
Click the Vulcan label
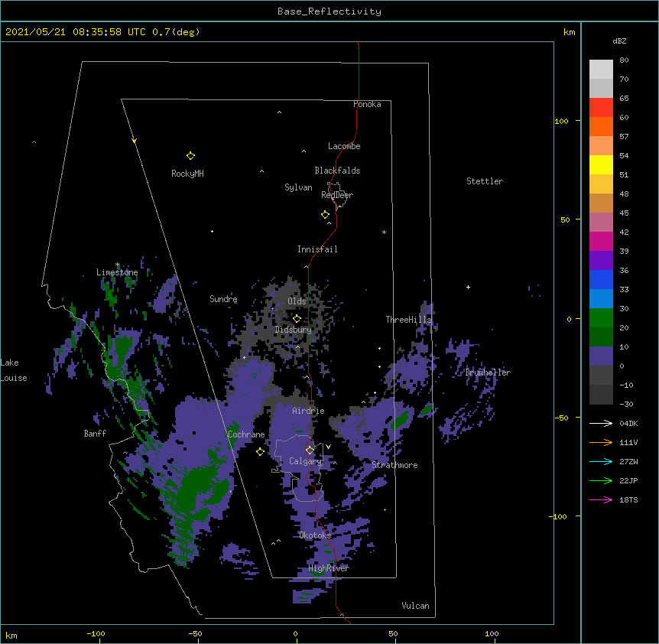point(415,606)
